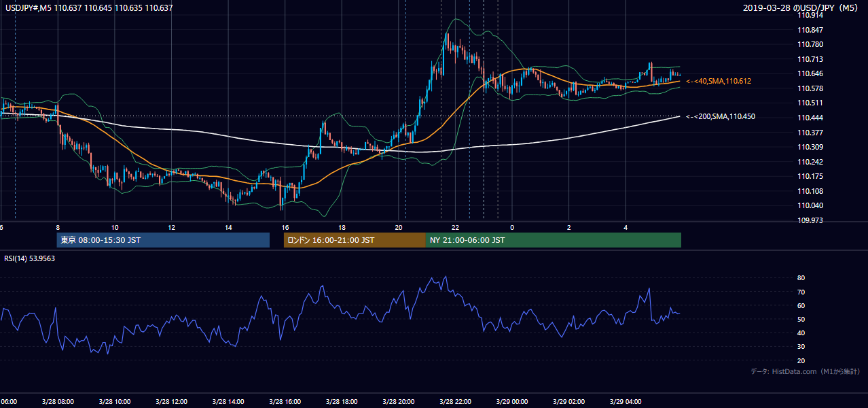
Task: Click price axis value 110.511
Action: coord(810,103)
